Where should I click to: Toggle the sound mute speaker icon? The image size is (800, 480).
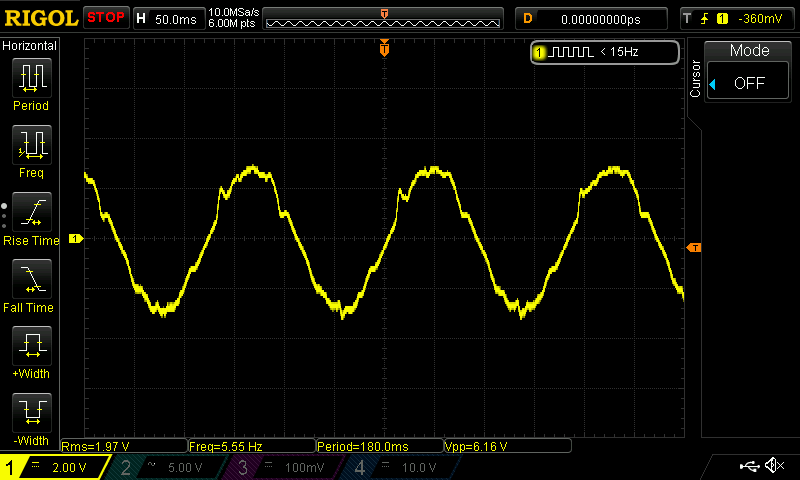point(774,466)
